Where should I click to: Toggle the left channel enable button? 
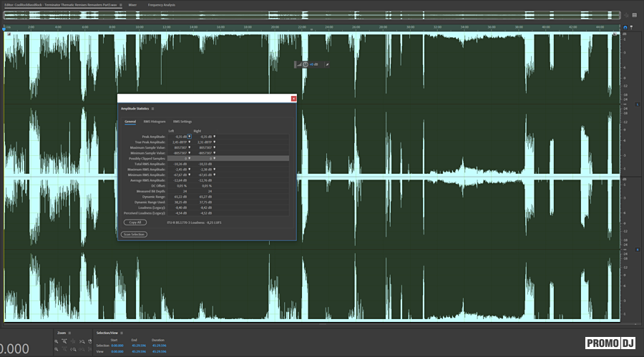tap(638, 105)
